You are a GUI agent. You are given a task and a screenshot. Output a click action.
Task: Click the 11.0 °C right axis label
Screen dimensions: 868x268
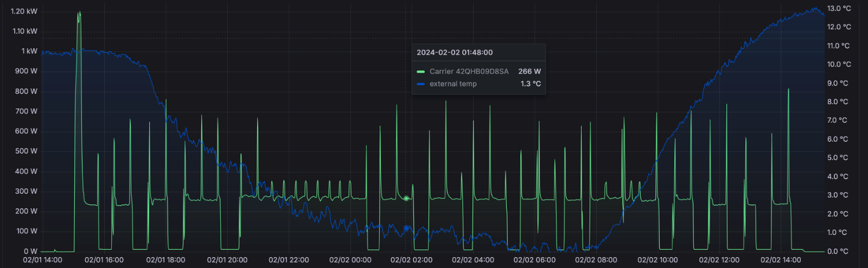click(x=839, y=46)
